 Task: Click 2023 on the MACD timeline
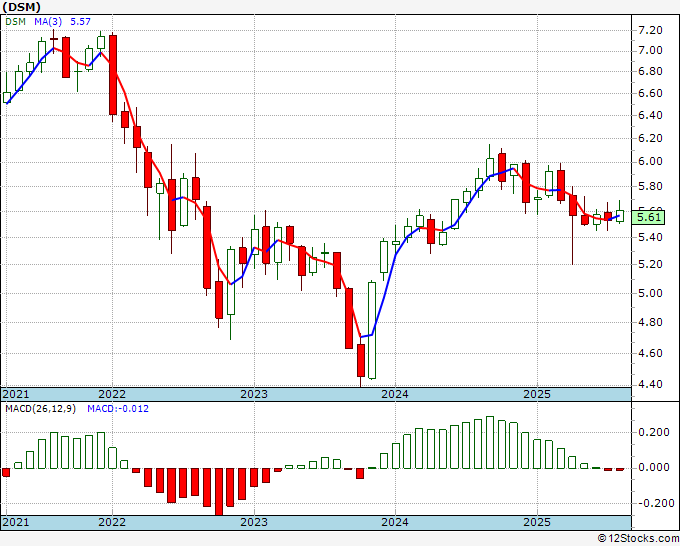[x=254, y=522]
